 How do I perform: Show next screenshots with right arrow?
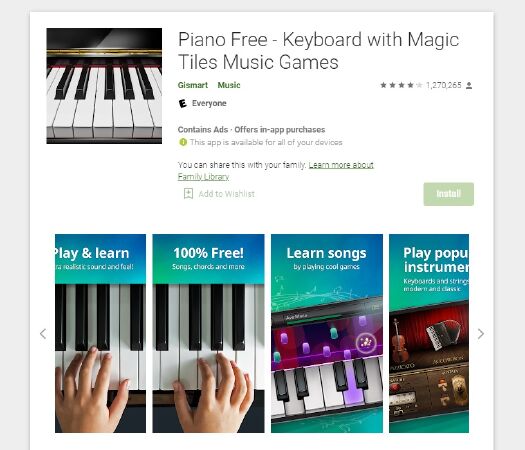coord(481,333)
